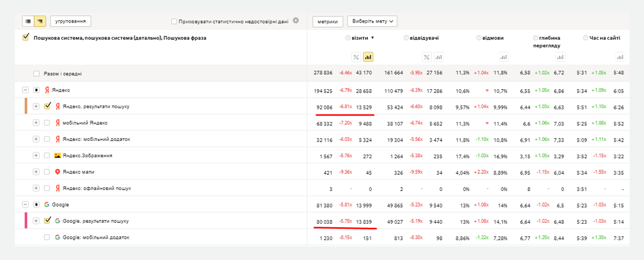This screenshot has height=260, width=644.
Task: Sort by відвідувачі column header
Action: click(424, 38)
